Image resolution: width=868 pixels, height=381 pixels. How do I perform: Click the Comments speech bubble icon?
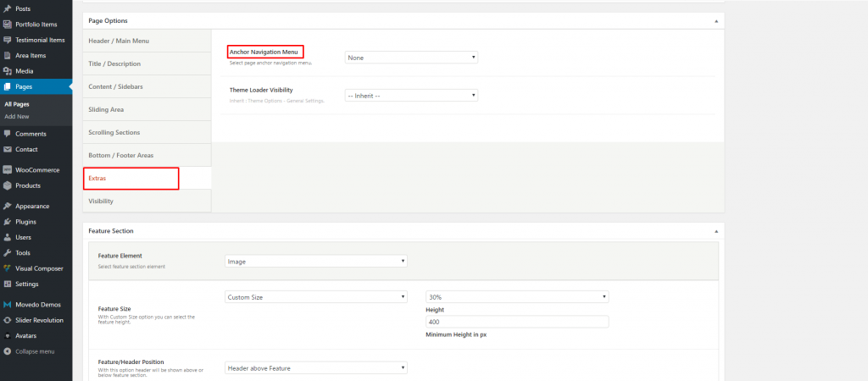point(8,134)
